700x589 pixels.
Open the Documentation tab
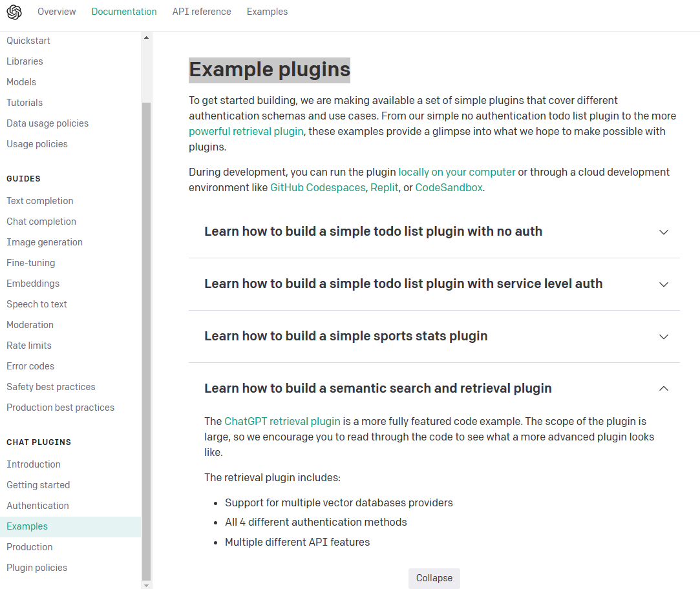124,12
